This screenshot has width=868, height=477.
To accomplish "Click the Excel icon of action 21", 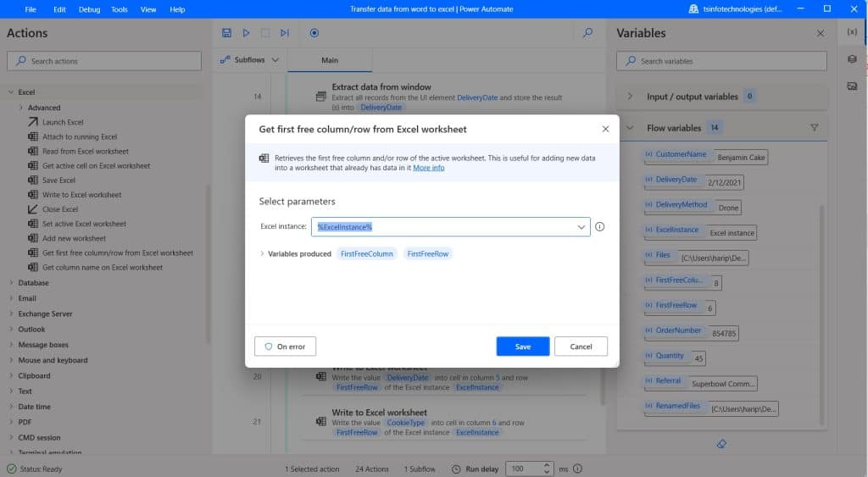I will [x=320, y=422].
